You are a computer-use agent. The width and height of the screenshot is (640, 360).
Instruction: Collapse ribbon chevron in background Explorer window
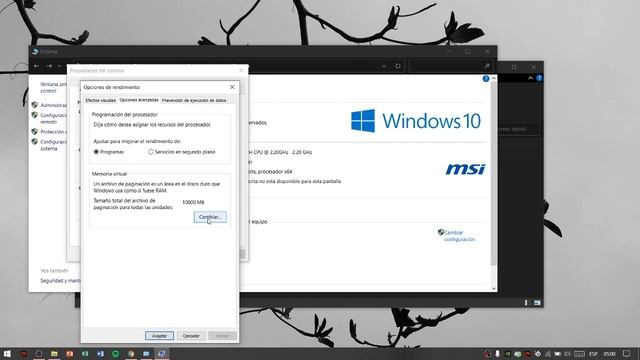(530, 78)
